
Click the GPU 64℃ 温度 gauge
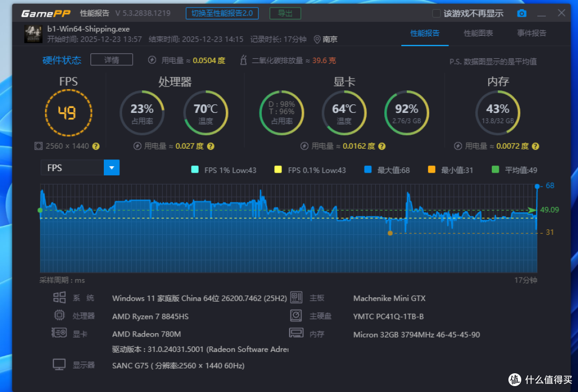344,113
